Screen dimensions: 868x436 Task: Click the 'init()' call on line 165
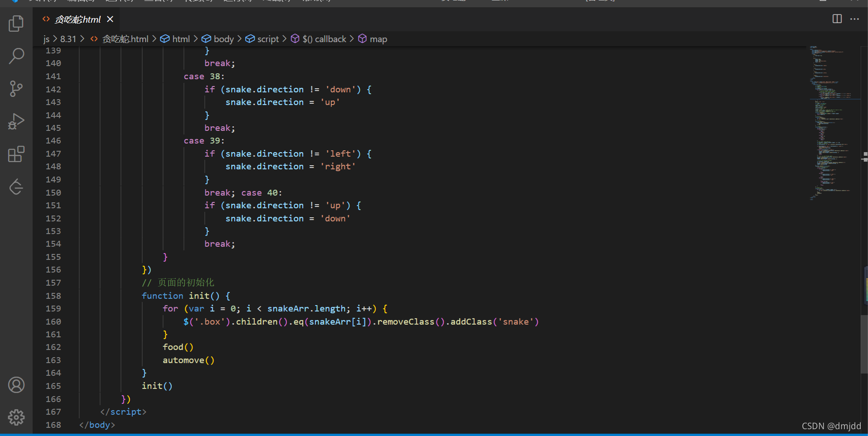[x=157, y=386]
